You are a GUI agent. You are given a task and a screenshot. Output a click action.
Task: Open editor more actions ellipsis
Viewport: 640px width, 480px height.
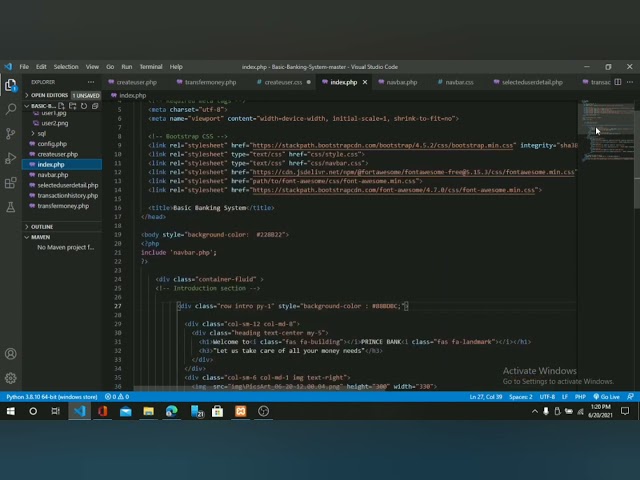tap(630, 82)
